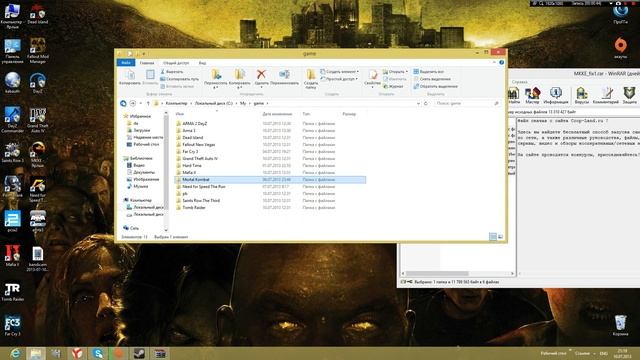Click the Up one level arrow in Explorer
Viewport: 640px width, 360px height.
point(148,104)
